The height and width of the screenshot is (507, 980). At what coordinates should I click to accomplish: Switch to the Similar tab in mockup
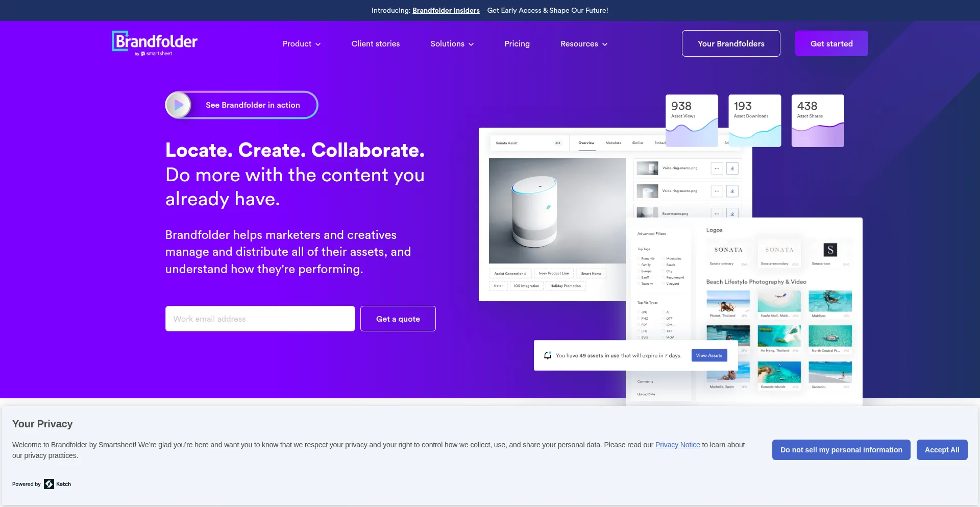638,143
